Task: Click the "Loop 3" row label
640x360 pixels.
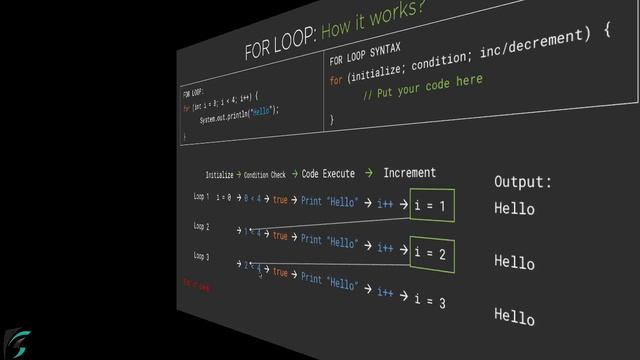Action: point(201,256)
